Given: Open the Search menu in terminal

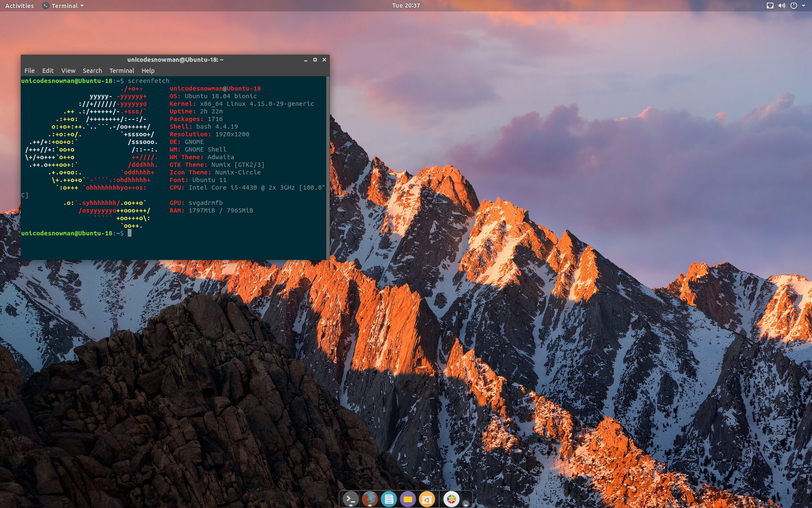Looking at the screenshot, I should tap(92, 71).
